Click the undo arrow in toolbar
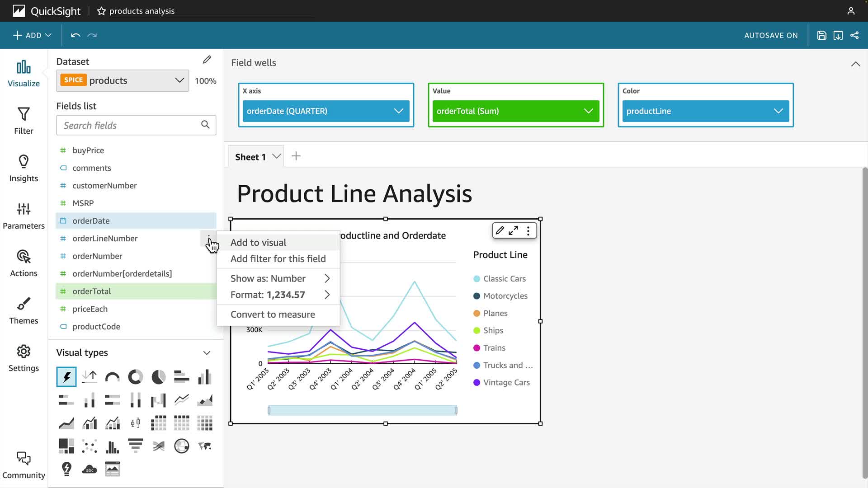Screen dimensions: 868x488 pyautogui.click(x=75, y=35)
